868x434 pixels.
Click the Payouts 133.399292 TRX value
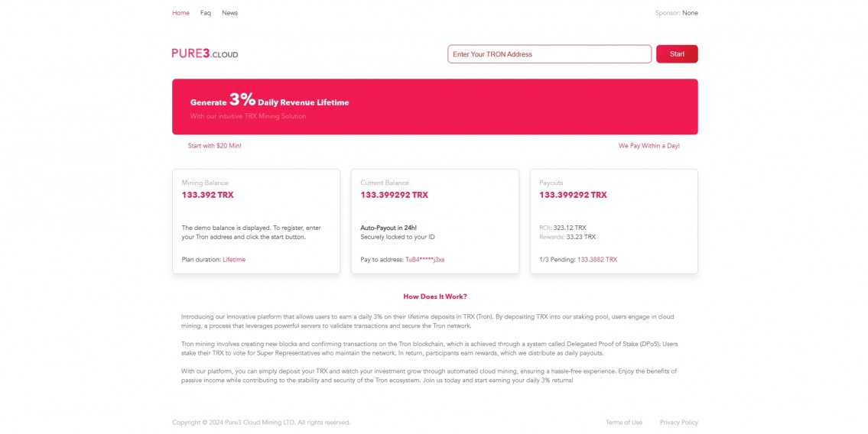pos(573,195)
